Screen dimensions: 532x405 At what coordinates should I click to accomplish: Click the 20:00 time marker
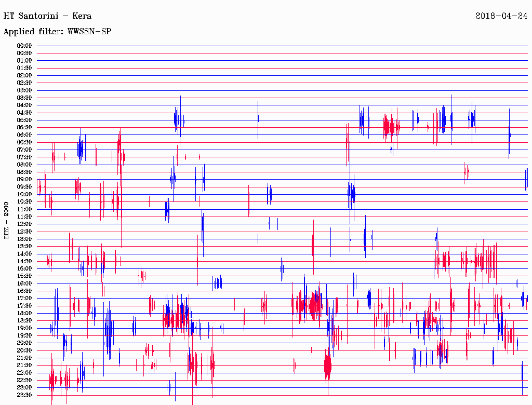24,343
